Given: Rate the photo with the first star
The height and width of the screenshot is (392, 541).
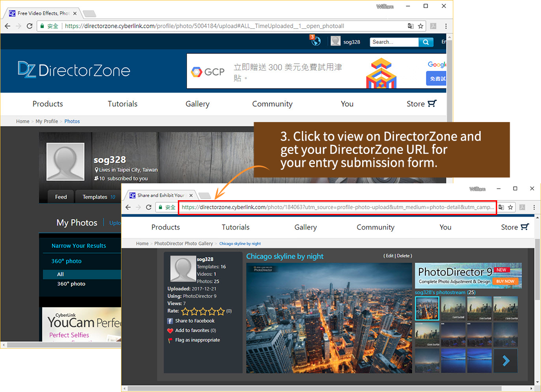Looking at the screenshot, I should 185,311.
